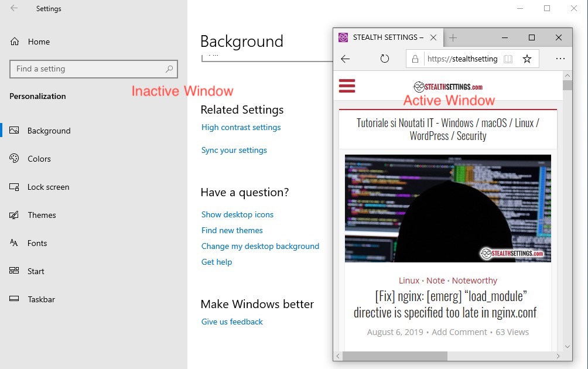588x369 pixels.
Task: Click Get help link
Action: pyautogui.click(x=216, y=262)
